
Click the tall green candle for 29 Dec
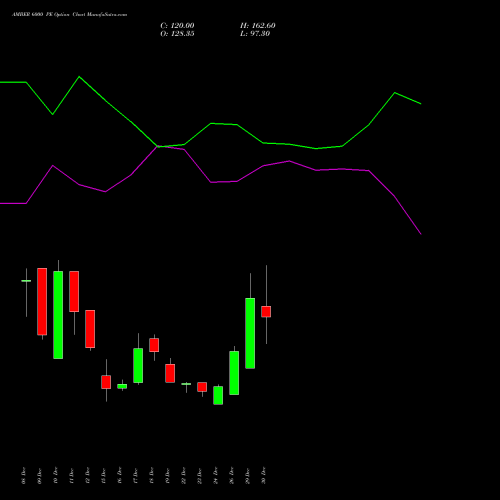(x=250, y=333)
